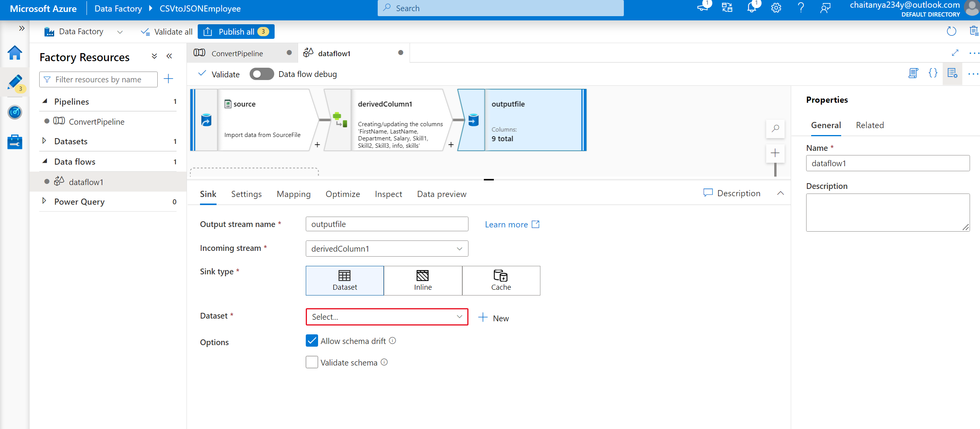Open the Monitor gauge icon in sidebar
This screenshot has width=980, height=429.
tap(15, 112)
